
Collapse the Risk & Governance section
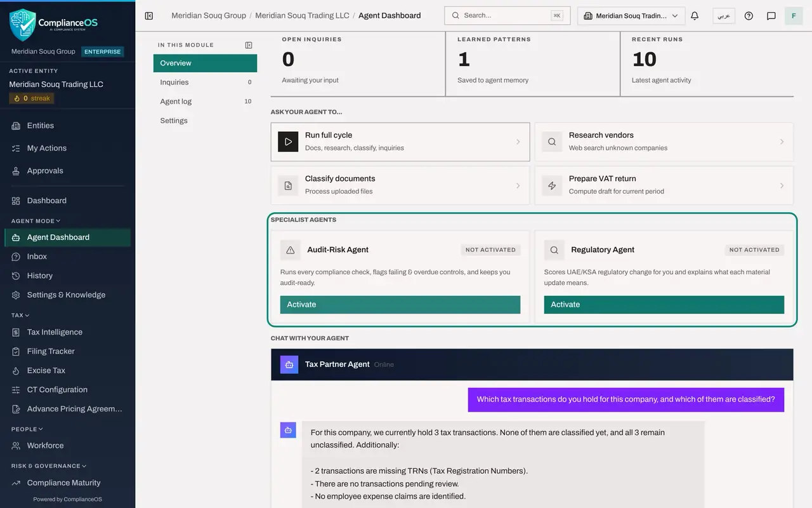click(x=49, y=466)
